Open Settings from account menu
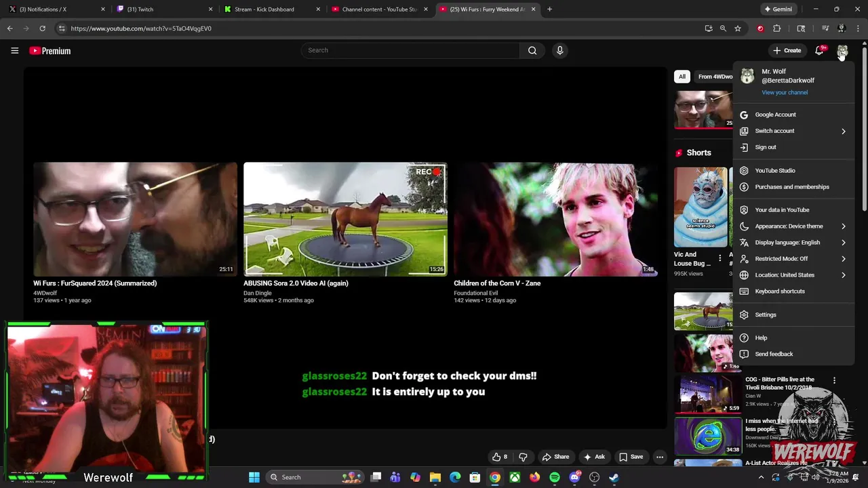The height and width of the screenshot is (488, 868). tap(793, 315)
